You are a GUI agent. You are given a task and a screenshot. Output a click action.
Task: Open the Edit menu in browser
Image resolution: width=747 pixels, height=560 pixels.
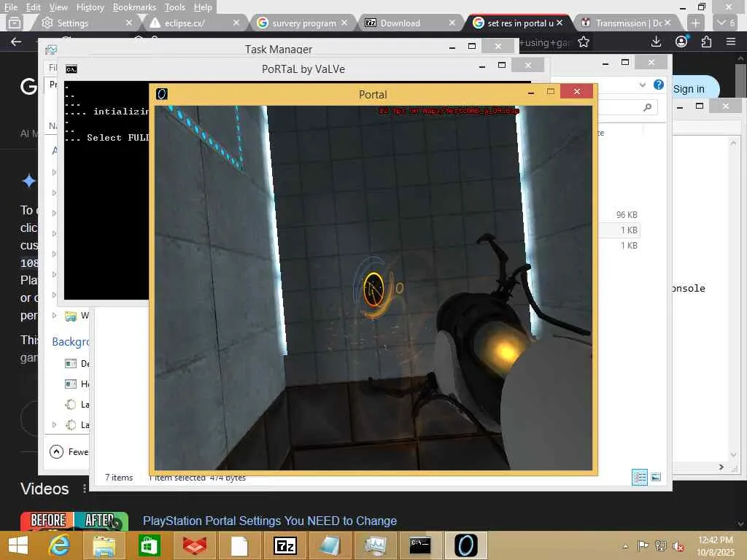point(33,7)
